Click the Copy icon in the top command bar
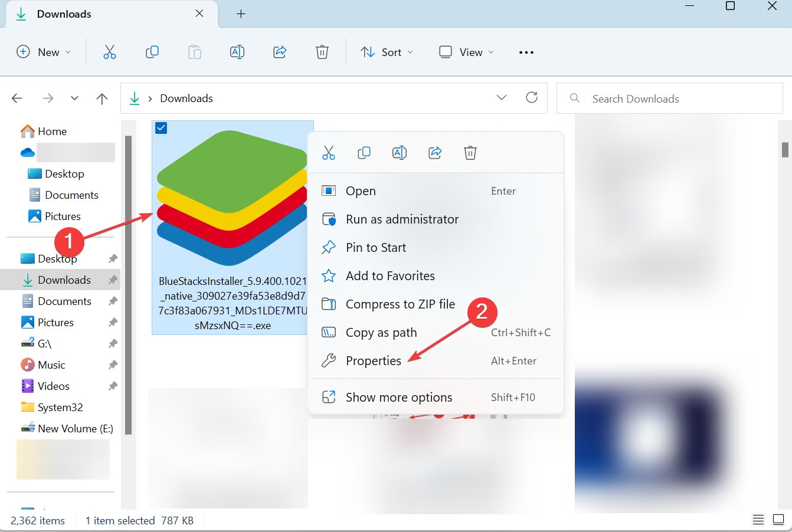Image resolution: width=792 pixels, height=532 pixels. (152, 52)
